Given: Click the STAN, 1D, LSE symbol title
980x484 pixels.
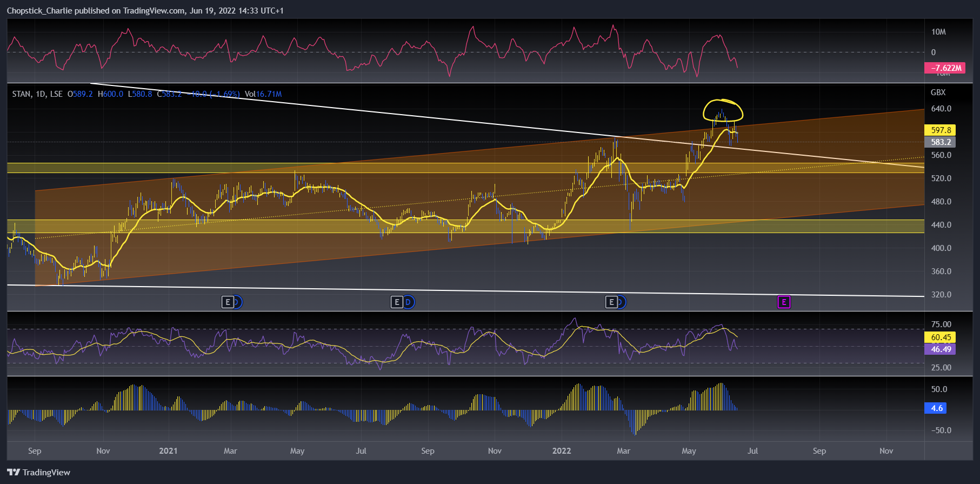Looking at the screenshot, I should pos(37,94).
